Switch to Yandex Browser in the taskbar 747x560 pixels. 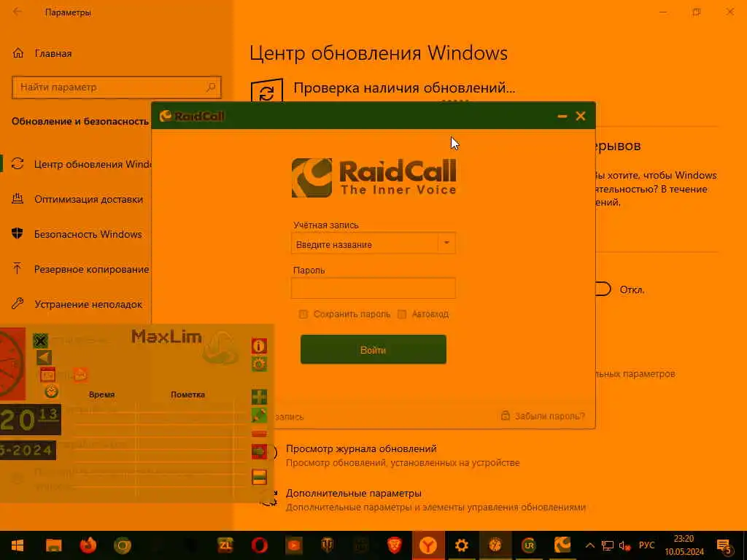(x=427, y=545)
